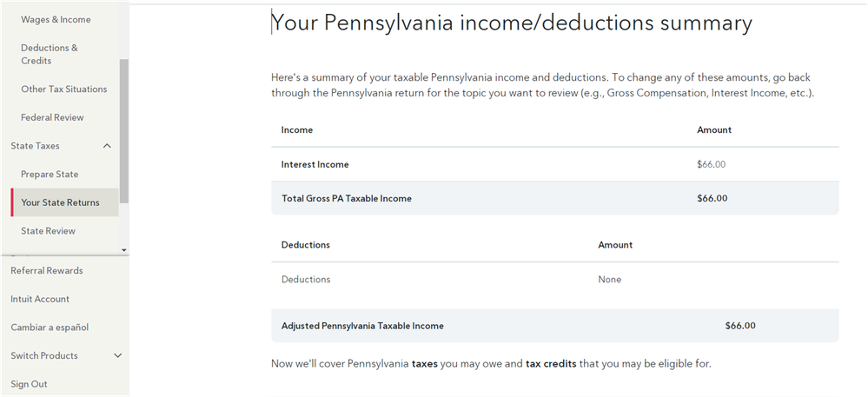The width and height of the screenshot is (868, 397).
Task: Open Prepare State sub-item
Action: pyautogui.click(x=50, y=174)
